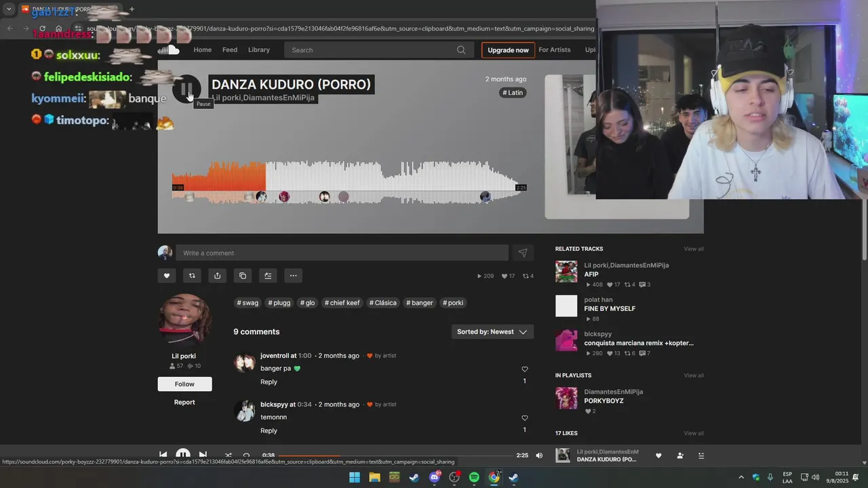Skip to previous track in the player bar
This screenshot has height=488, width=868.
tap(163, 455)
